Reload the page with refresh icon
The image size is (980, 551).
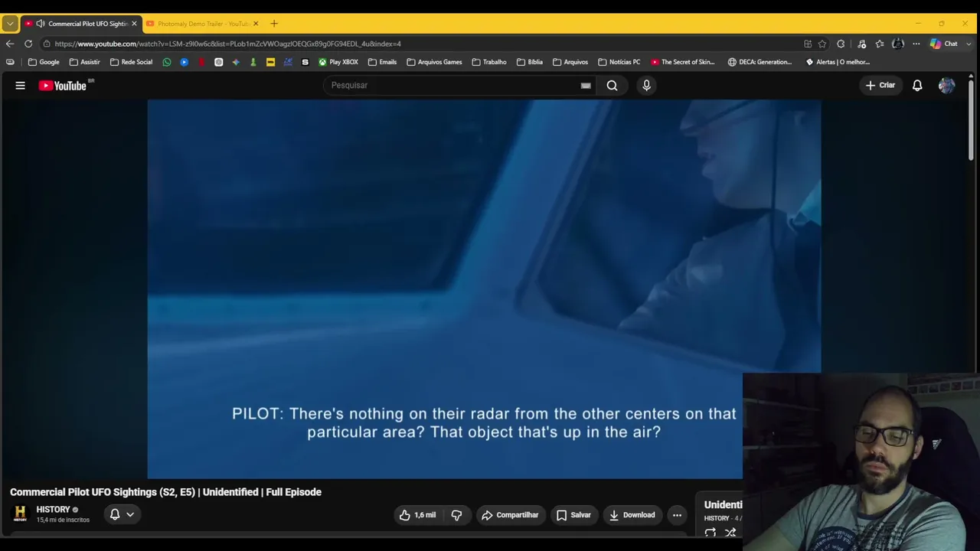[x=28, y=44]
